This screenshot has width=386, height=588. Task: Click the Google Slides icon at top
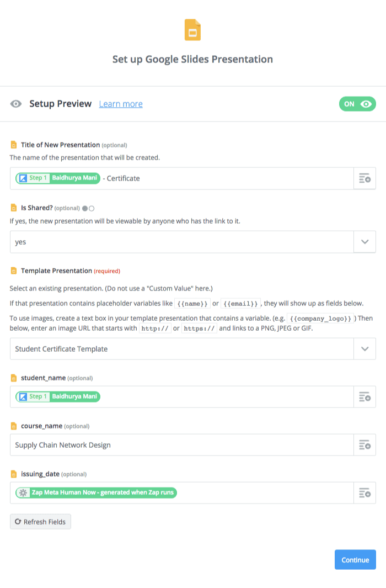192,30
